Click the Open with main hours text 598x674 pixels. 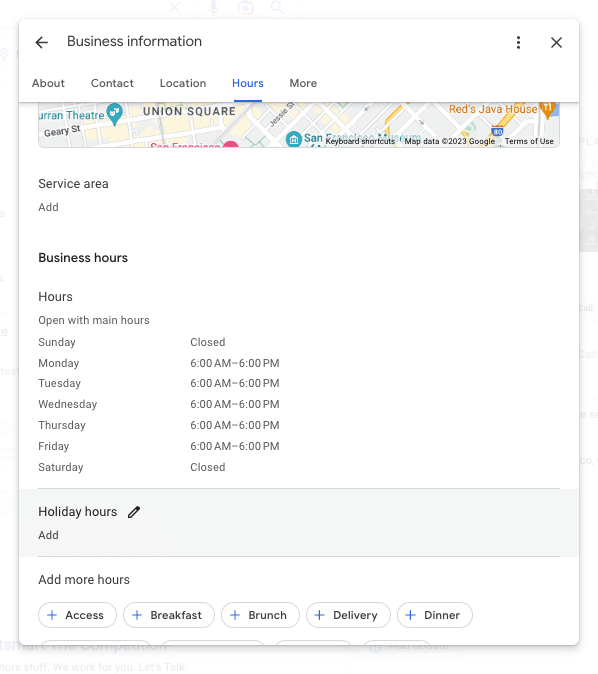click(x=94, y=320)
